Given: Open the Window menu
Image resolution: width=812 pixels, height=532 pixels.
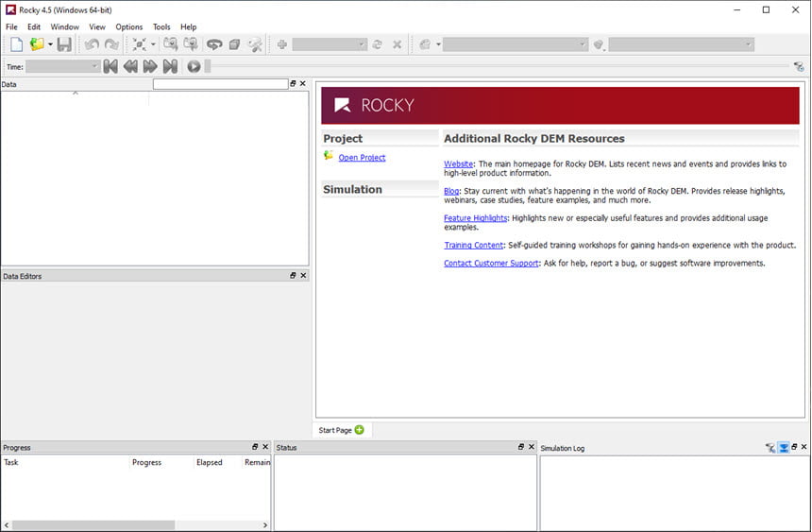Looking at the screenshot, I should [x=65, y=27].
